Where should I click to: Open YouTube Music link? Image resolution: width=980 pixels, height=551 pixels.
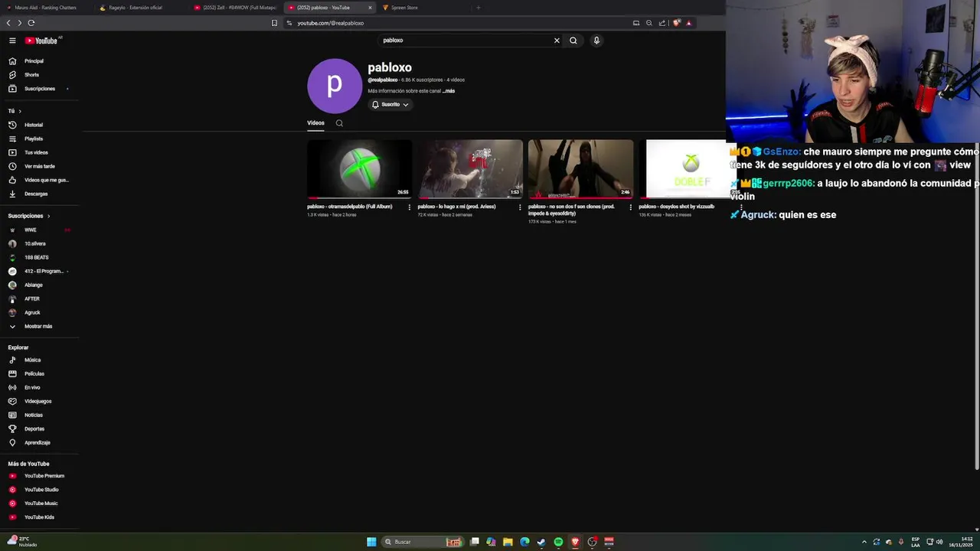(x=40, y=504)
